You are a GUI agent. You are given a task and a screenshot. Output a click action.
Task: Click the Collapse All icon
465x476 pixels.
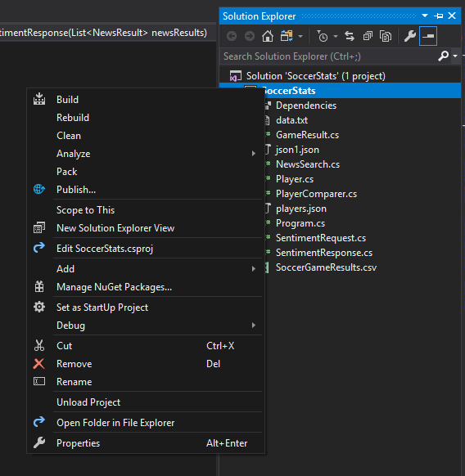pyautogui.click(x=368, y=37)
